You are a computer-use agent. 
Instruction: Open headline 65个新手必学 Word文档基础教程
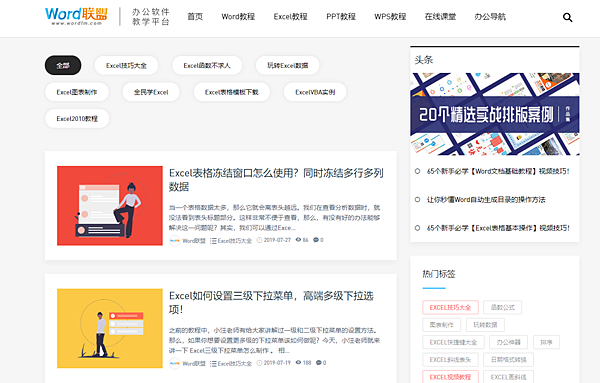(x=498, y=171)
